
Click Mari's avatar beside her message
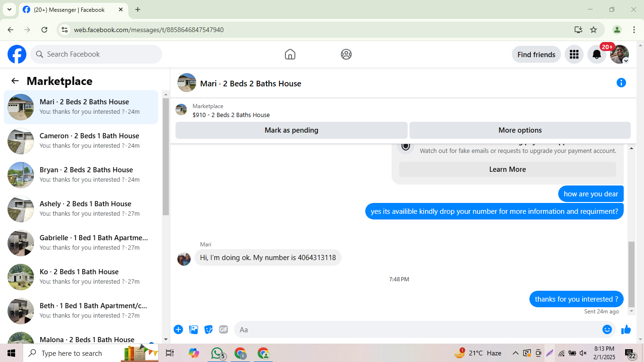point(184,259)
